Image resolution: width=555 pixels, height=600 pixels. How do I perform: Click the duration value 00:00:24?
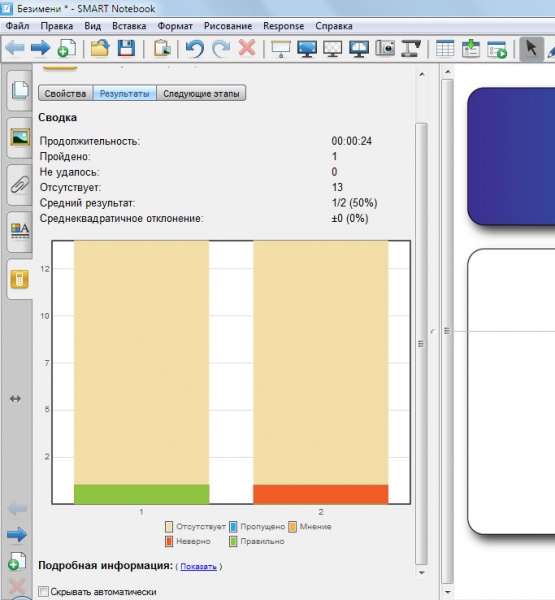pyautogui.click(x=351, y=141)
